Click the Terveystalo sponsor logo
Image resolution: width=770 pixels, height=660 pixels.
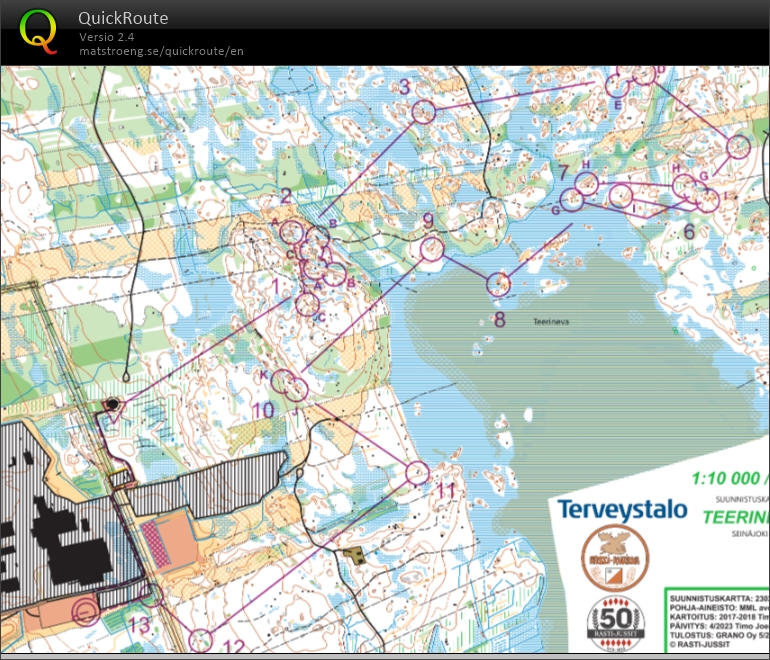click(x=622, y=509)
